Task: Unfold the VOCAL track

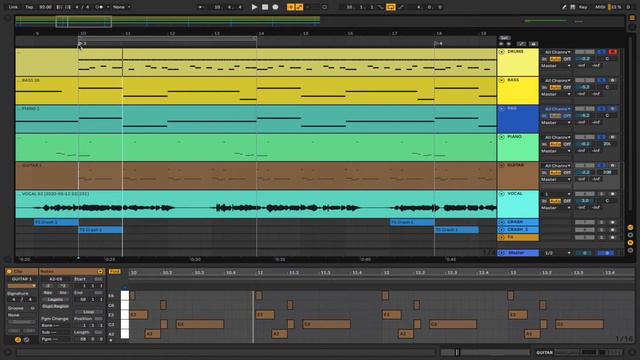Action: coord(502,194)
